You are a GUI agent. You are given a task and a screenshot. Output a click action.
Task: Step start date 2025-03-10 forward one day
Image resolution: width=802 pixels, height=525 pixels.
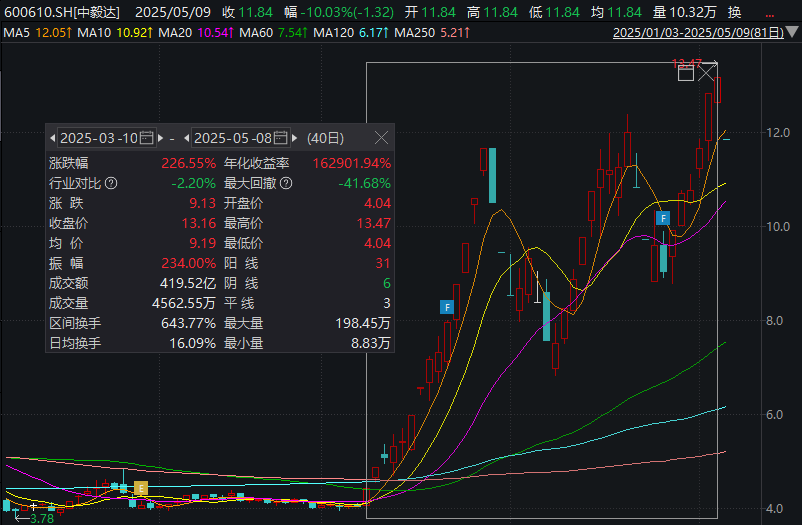click(x=161, y=138)
